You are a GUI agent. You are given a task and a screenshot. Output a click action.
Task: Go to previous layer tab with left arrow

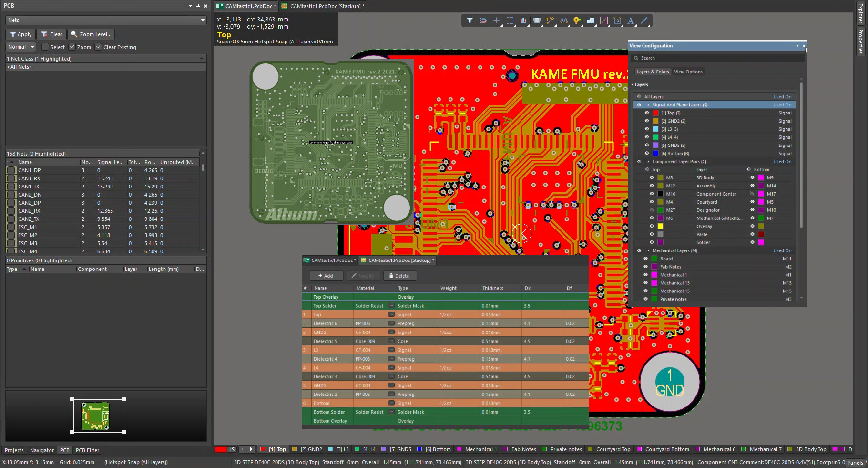(x=243, y=449)
